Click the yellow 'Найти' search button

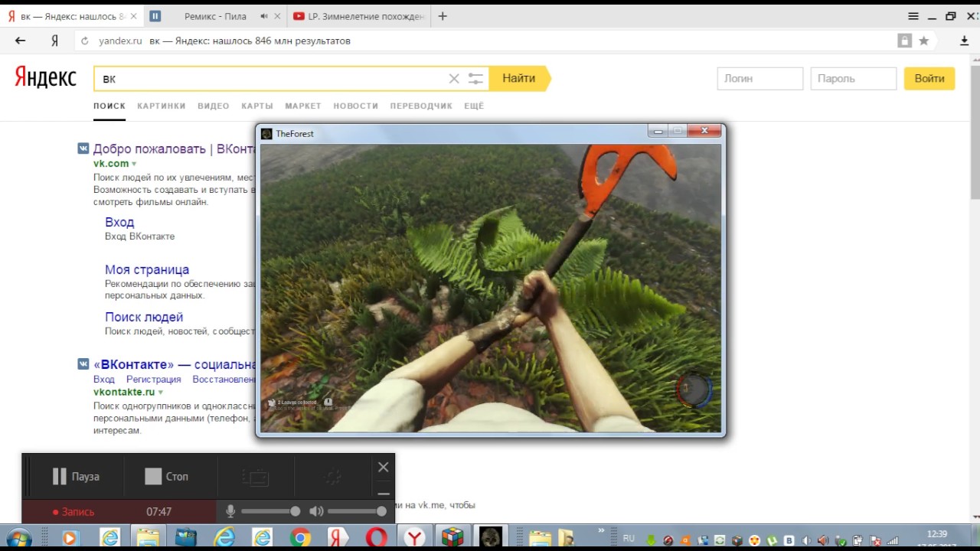click(519, 78)
